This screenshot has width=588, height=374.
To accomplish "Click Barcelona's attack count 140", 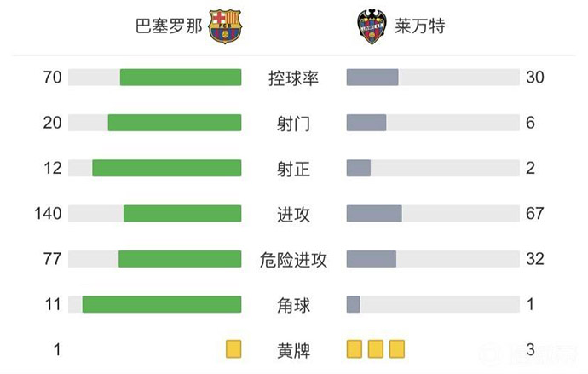I will pyautogui.click(x=49, y=213).
